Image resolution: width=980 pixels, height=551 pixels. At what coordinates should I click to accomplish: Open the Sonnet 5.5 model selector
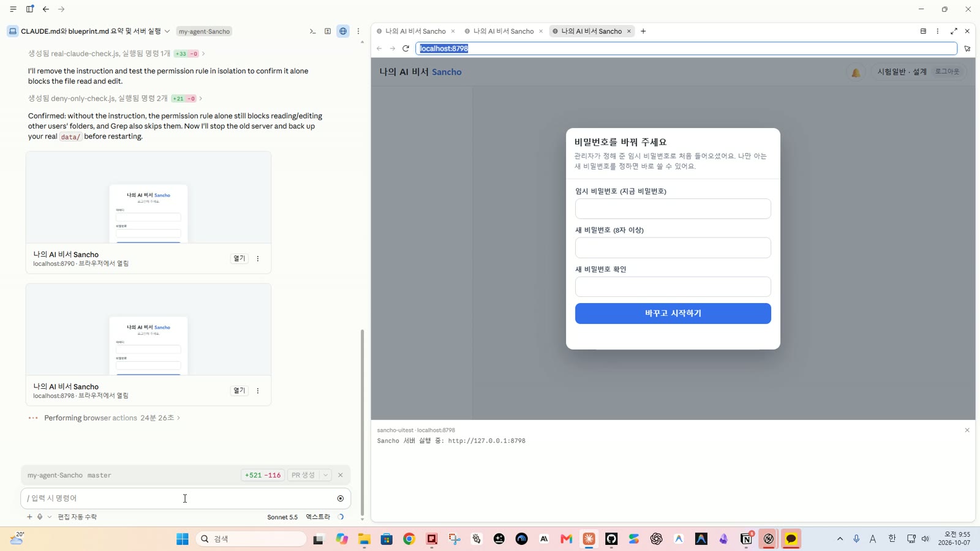[282, 517]
